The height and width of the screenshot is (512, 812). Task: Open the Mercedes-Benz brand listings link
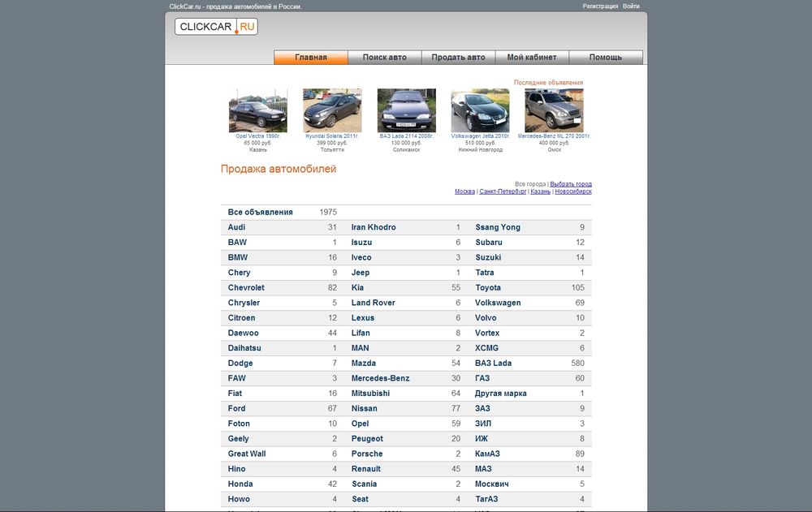tap(380, 378)
